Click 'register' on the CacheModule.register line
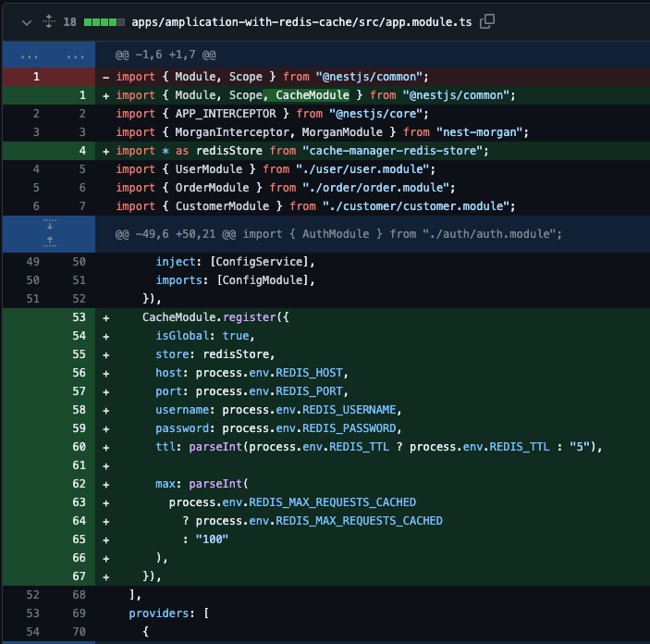The width and height of the screenshot is (650, 644). coord(249,317)
